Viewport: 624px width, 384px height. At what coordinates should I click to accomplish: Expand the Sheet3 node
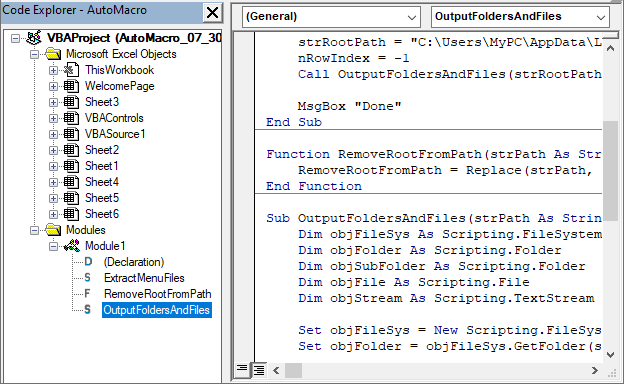(53, 102)
